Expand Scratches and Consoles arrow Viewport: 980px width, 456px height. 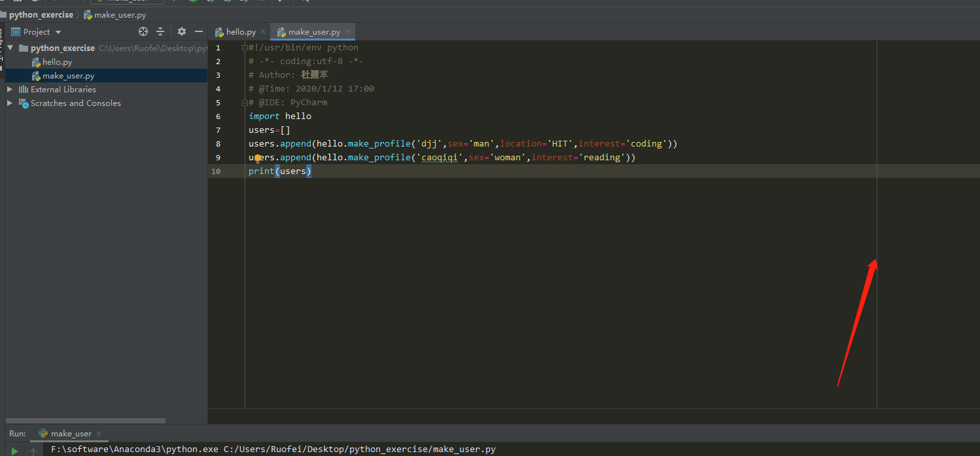pyautogui.click(x=10, y=103)
